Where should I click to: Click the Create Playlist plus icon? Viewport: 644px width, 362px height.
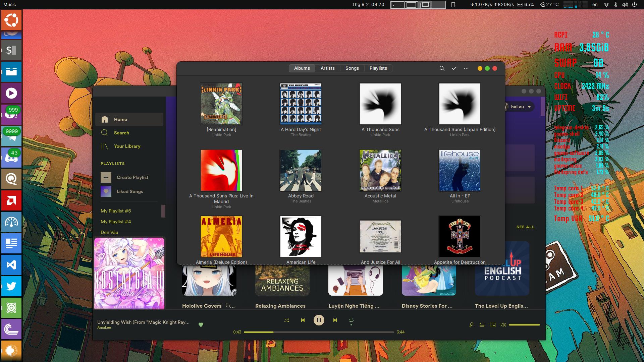pyautogui.click(x=106, y=177)
